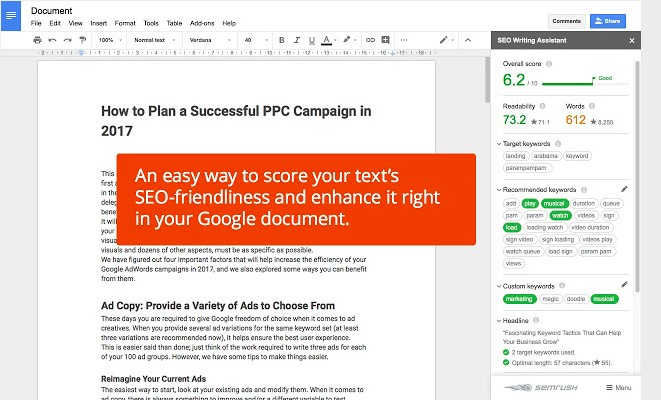The width and height of the screenshot is (661, 400).
Task: Click the Insert link icon
Action: [x=370, y=40]
